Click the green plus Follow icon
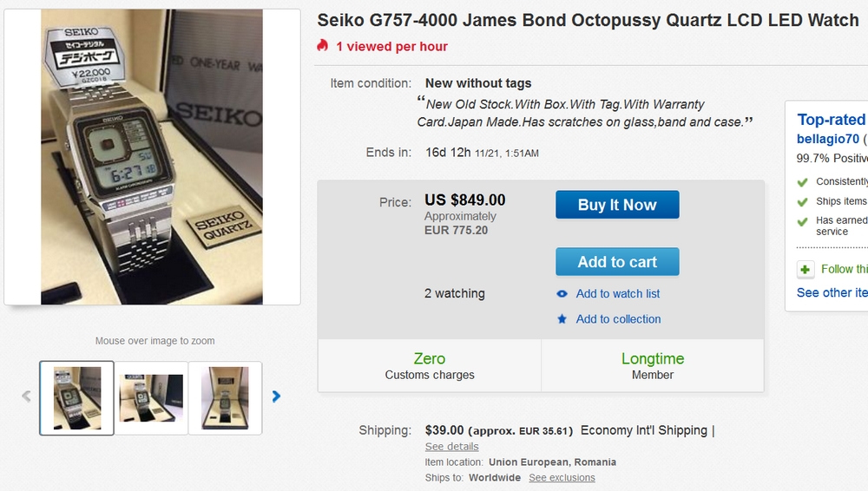 point(806,270)
